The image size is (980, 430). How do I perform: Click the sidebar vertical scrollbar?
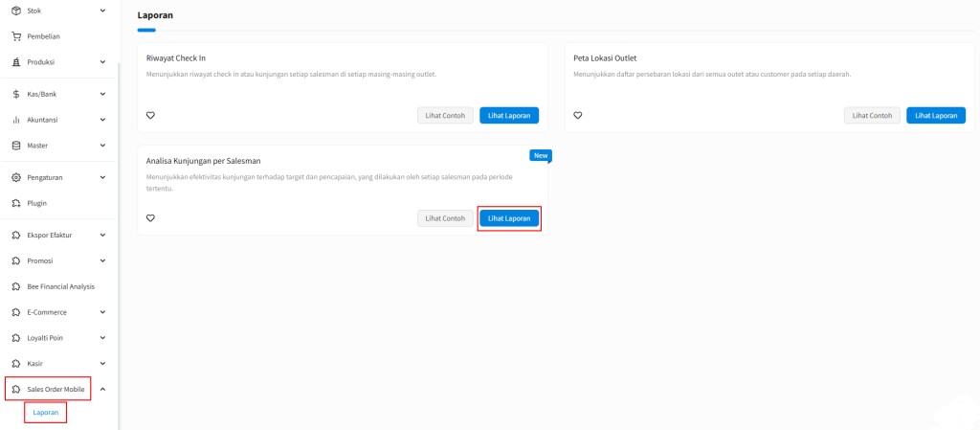pos(118,244)
